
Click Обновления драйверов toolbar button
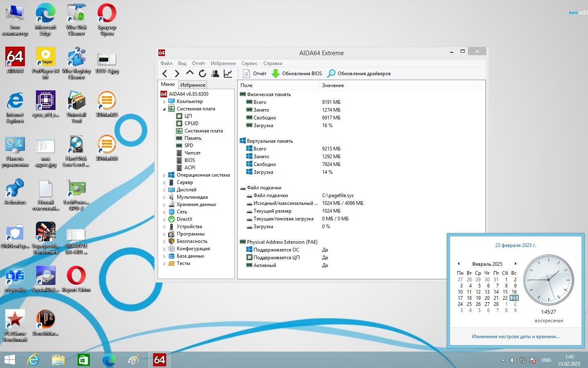359,74
